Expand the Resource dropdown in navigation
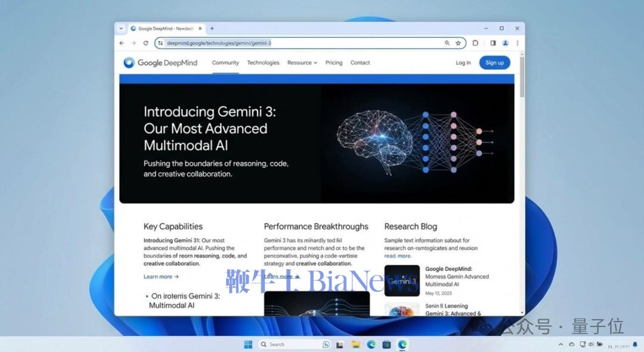 (x=302, y=63)
